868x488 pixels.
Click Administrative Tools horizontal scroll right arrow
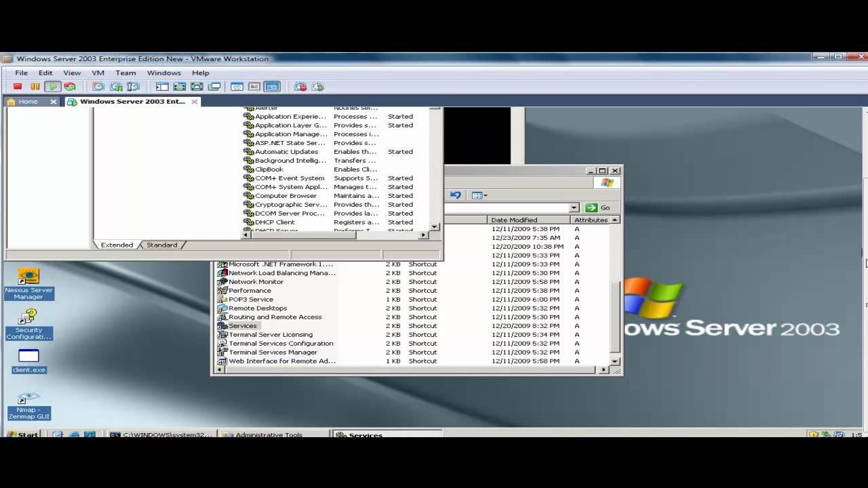point(604,369)
